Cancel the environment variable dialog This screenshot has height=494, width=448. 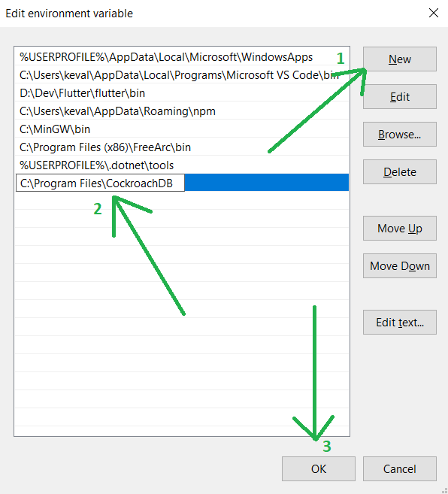pos(399,468)
